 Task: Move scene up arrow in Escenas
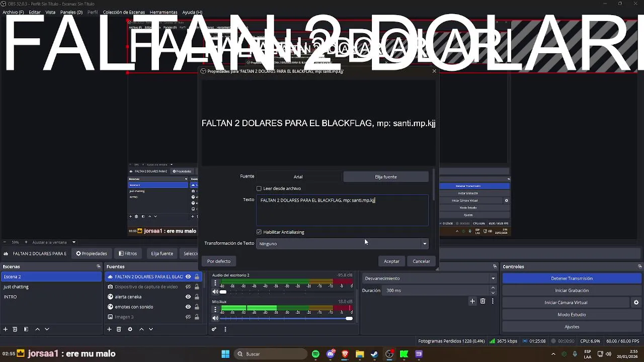(37, 329)
